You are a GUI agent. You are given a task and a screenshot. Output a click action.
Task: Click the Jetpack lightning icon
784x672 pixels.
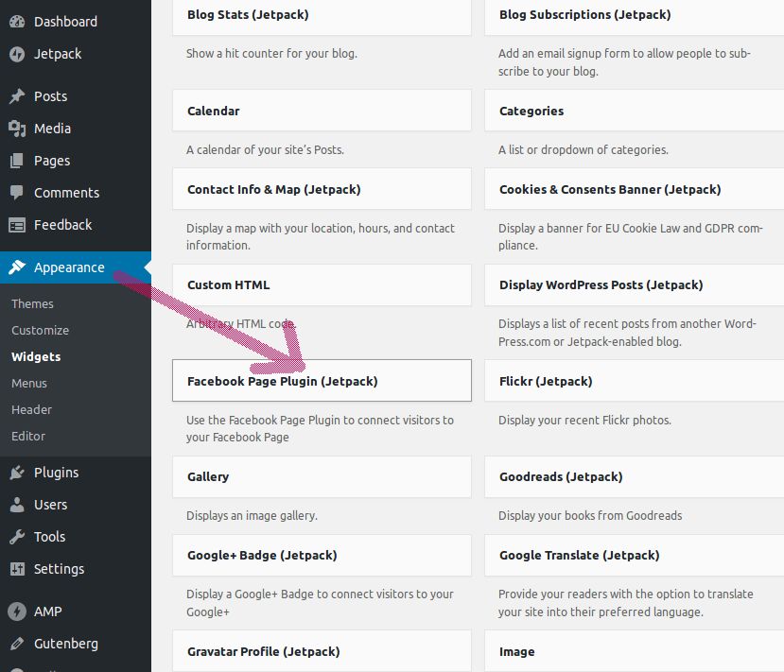[x=17, y=54]
